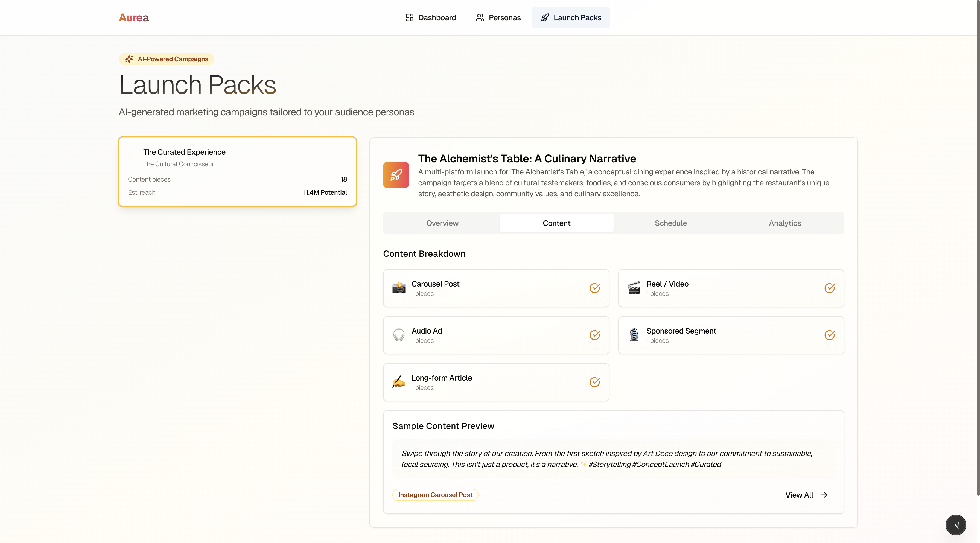Go to Dashboard in top navigation
The width and height of the screenshot is (980, 543).
point(431,17)
